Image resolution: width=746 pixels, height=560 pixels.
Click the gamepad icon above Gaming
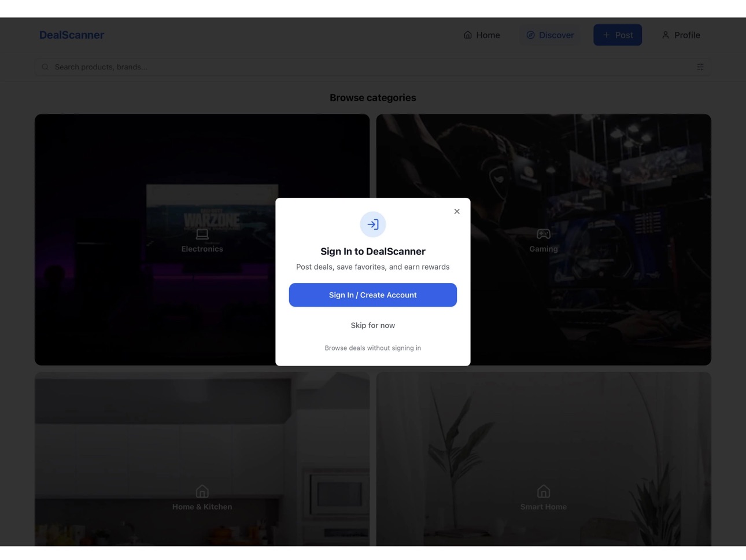[544, 234]
